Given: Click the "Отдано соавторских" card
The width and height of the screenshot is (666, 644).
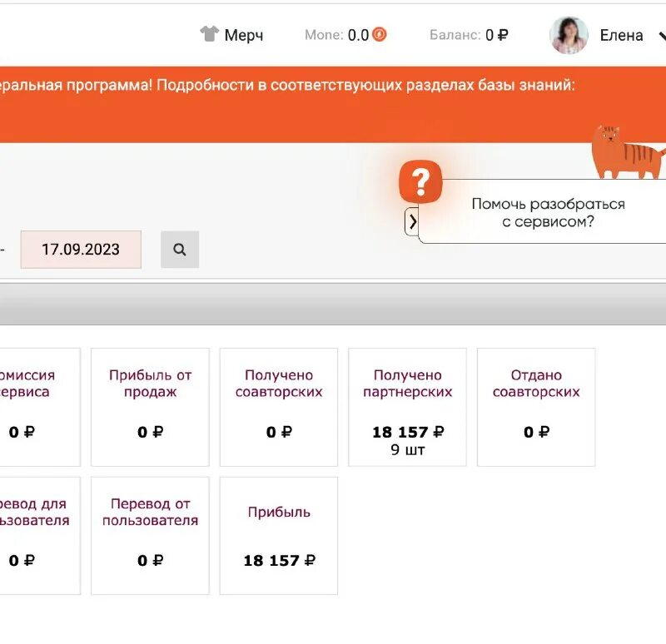Looking at the screenshot, I should click(x=536, y=407).
